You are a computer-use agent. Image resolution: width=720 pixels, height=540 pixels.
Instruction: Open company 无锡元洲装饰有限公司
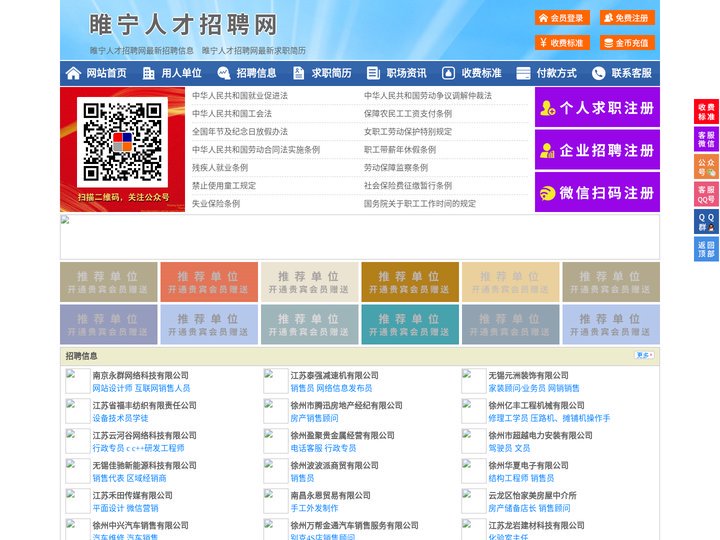pyautogui.click(x=529, y=376)
